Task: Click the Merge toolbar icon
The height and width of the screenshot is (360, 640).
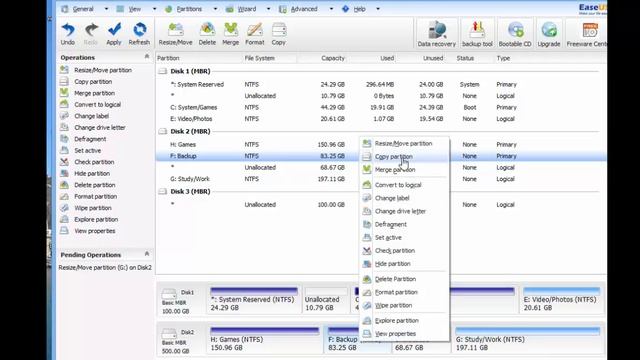Action: click(x=231, y=34)
